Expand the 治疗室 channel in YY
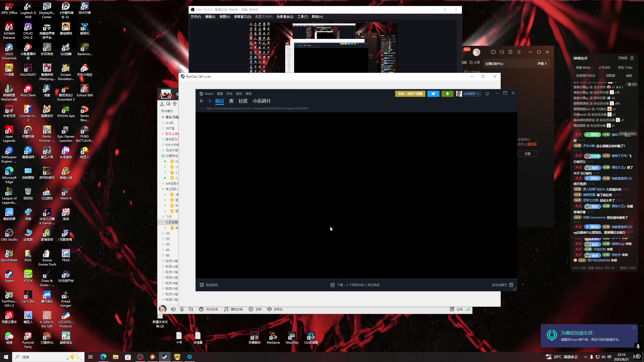Viewport: 644px width, 362px height. (163, 128)
